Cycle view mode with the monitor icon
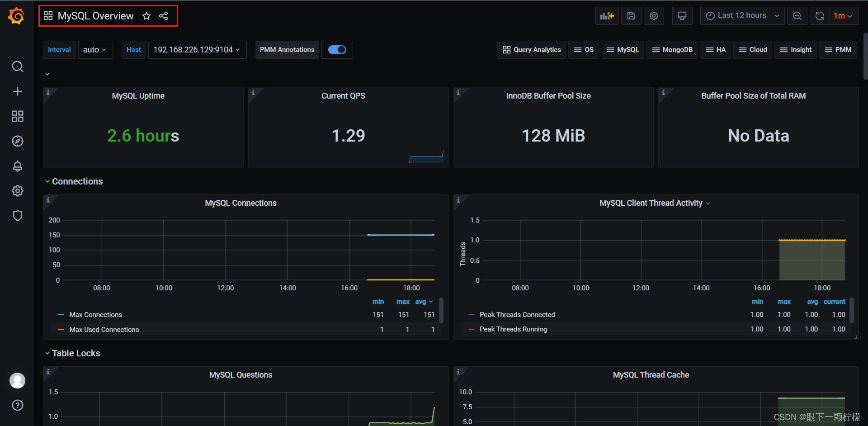 coord(682,16)
